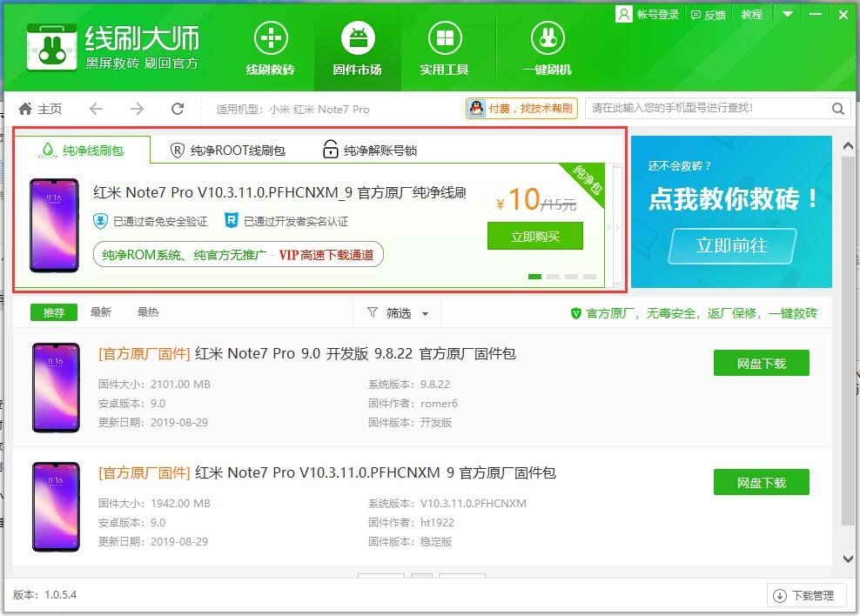Click 点我教你救砖 ad heading
Screen dimensions: 860x616
pos(733,198)
